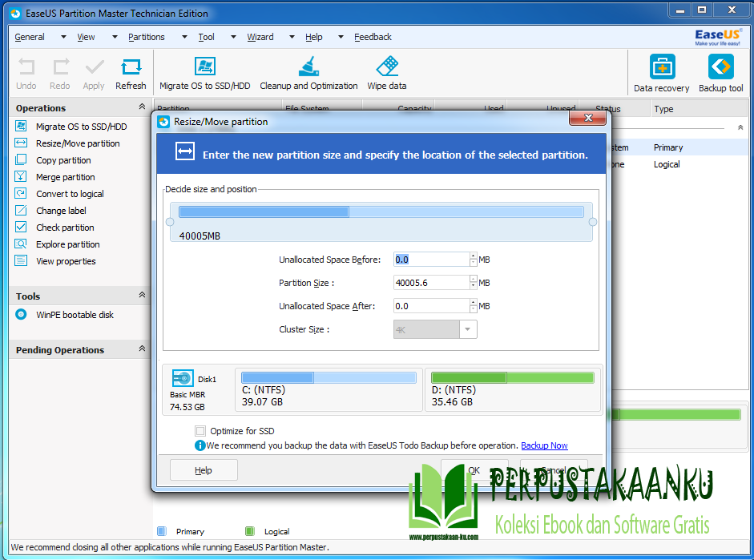Open Migrate OS to SSD/HDD toolbar icon

point(205,66)
